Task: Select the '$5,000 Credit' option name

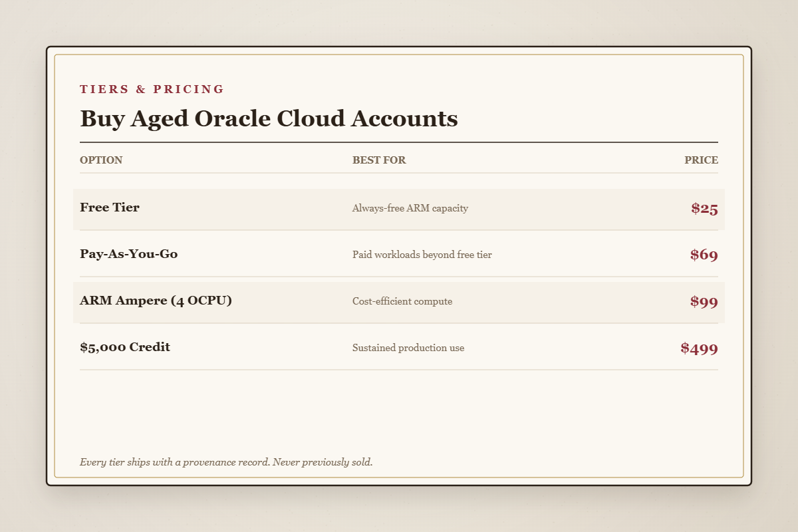Action: point(125,347)
